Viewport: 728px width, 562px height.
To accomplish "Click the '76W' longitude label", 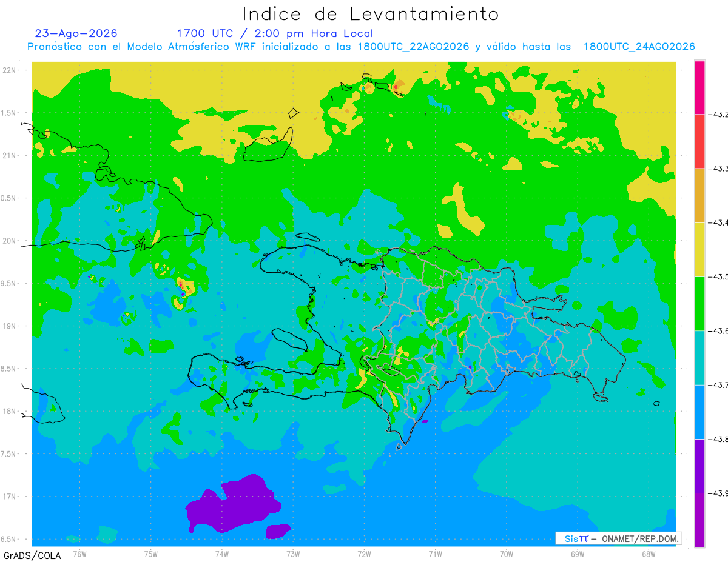I will tap(79, 554).
